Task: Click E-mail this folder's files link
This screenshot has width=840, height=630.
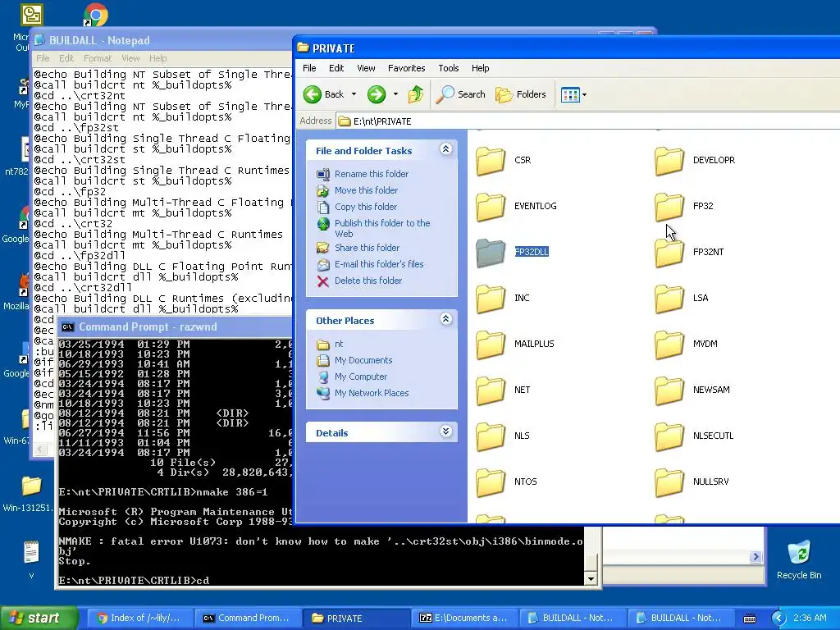Action: [379, 264]
